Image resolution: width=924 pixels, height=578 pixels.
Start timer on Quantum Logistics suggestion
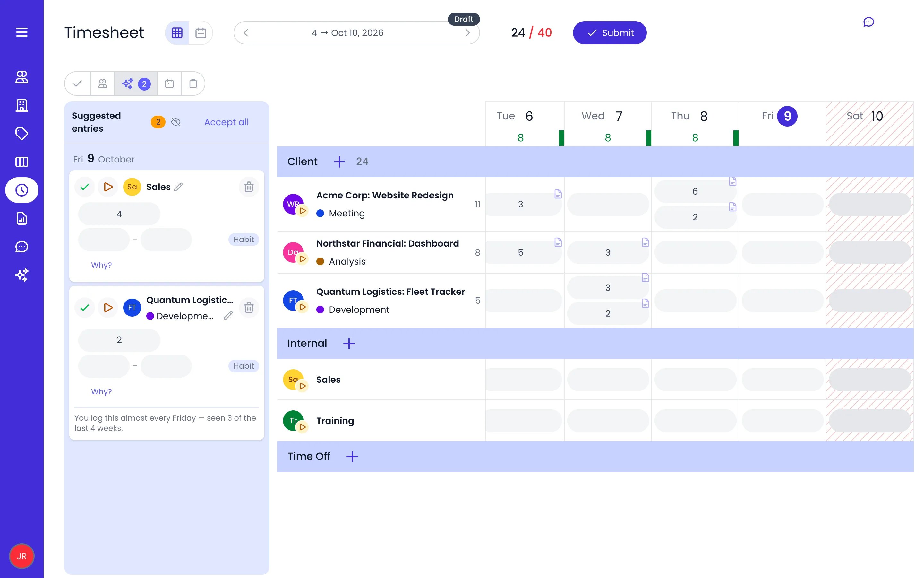point(108,307)
